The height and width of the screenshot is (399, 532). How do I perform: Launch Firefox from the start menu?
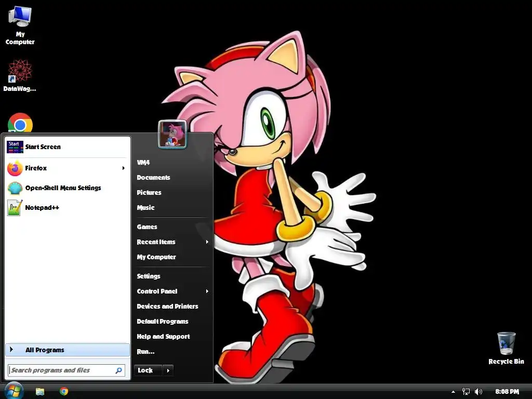[66, 168]
